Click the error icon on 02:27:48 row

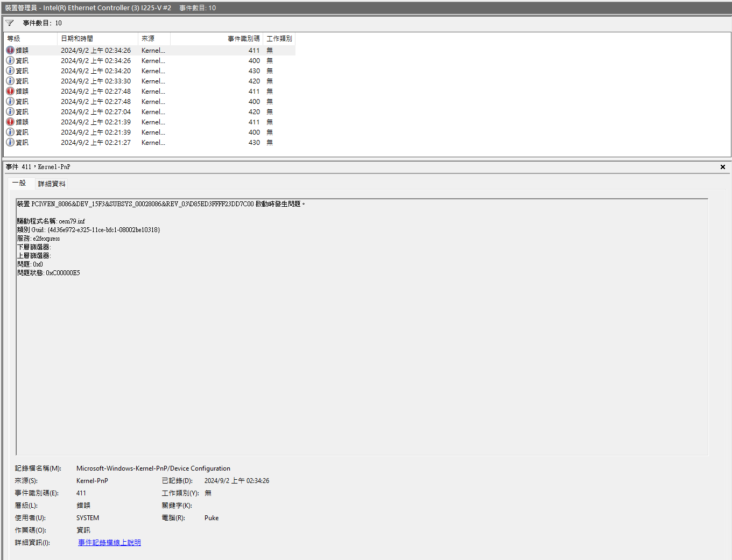(10, 91)
